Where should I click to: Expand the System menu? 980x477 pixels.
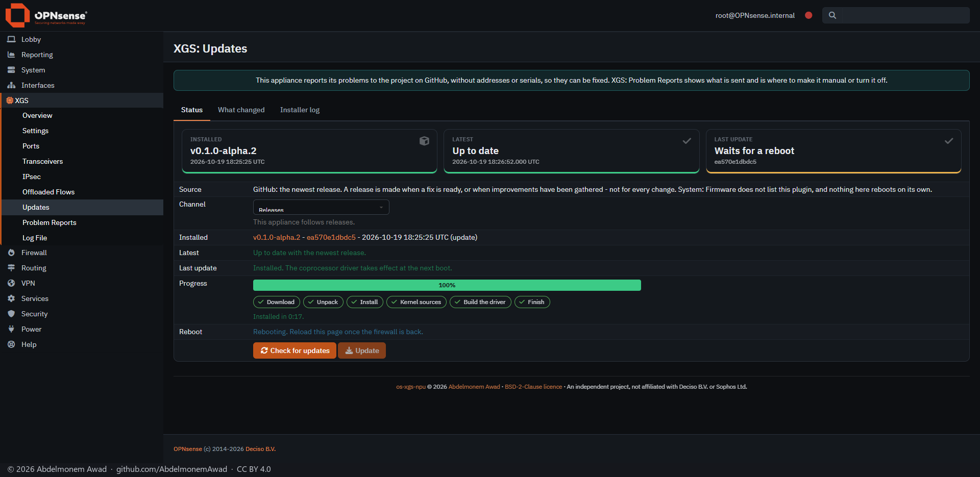pos(82,70)
